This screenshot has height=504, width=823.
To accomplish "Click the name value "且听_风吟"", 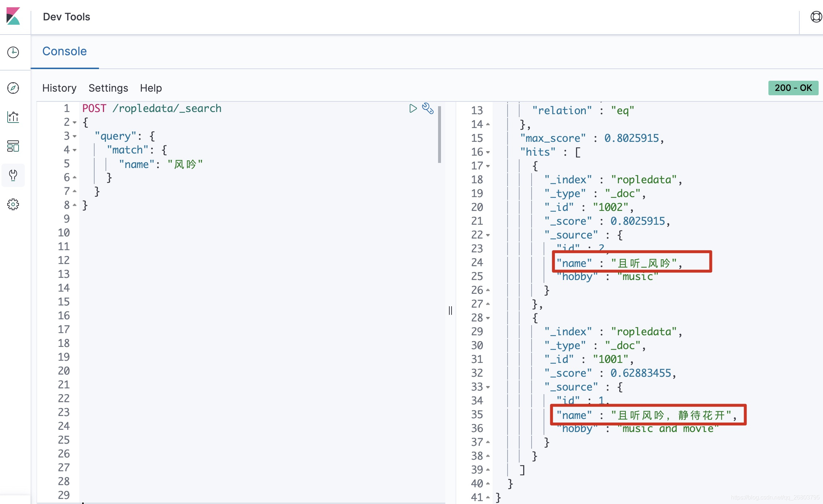I will (644, 263).
